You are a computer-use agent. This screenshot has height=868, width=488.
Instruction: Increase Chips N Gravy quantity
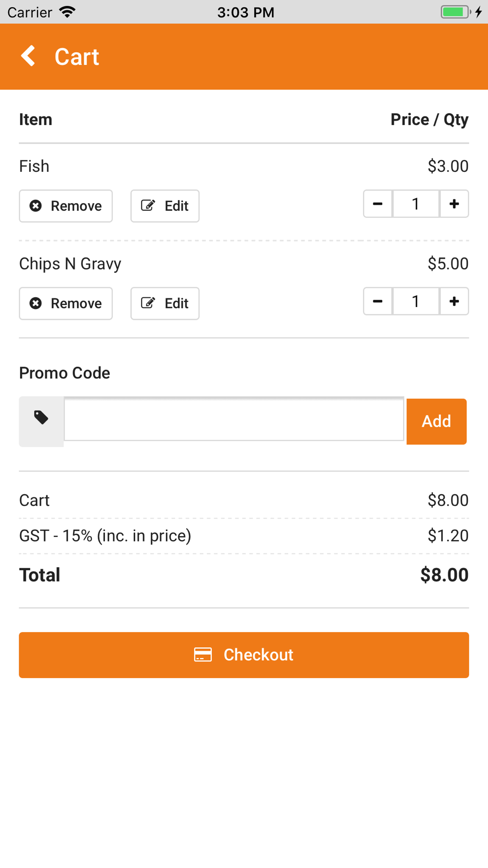(x=454, y=302)
